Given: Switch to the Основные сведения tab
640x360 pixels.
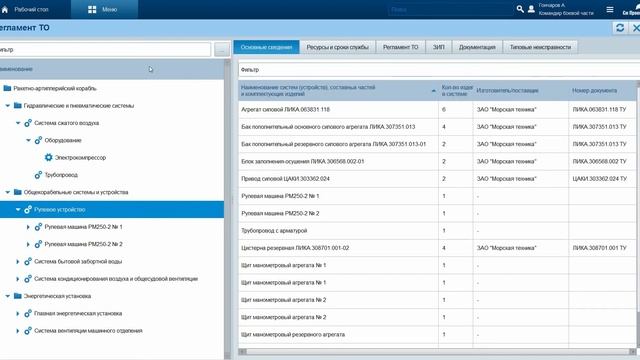Looking at the screenshot, I should (266, 47).
